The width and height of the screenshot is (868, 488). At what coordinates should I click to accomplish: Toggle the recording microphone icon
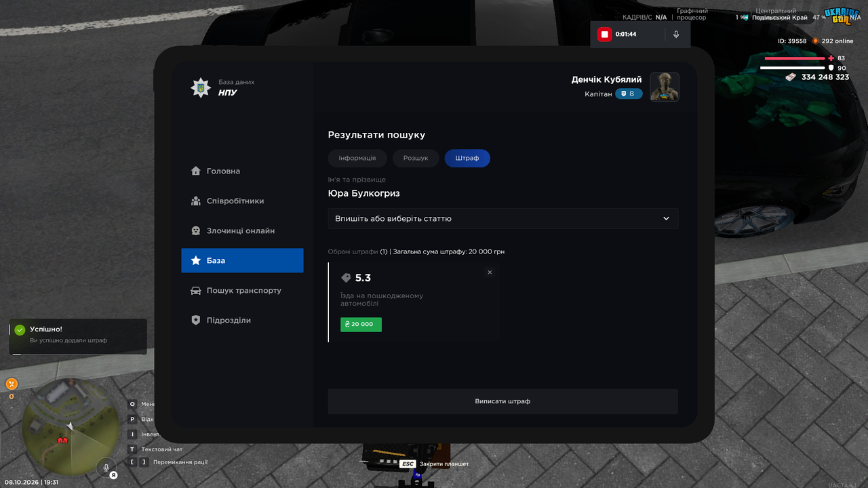(676, 34)
